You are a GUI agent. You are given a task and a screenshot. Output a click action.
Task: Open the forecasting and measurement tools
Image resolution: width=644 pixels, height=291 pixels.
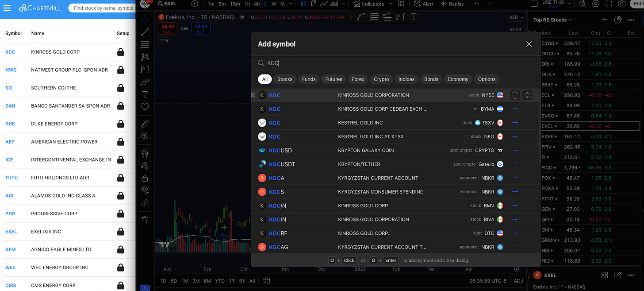pyautogui.click(x=145, y=70)
